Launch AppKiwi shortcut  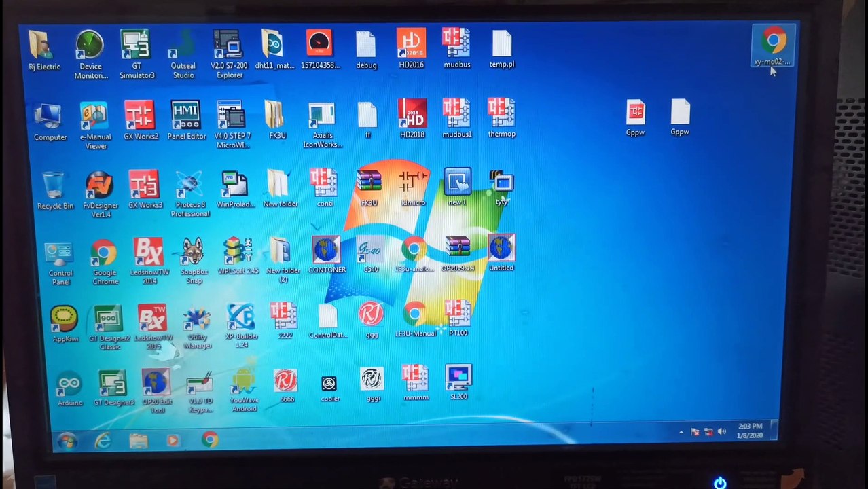coord(65,324)
